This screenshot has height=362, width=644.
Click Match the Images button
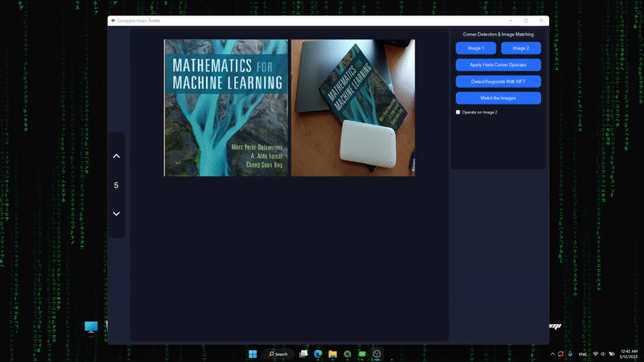coord(498,98)
